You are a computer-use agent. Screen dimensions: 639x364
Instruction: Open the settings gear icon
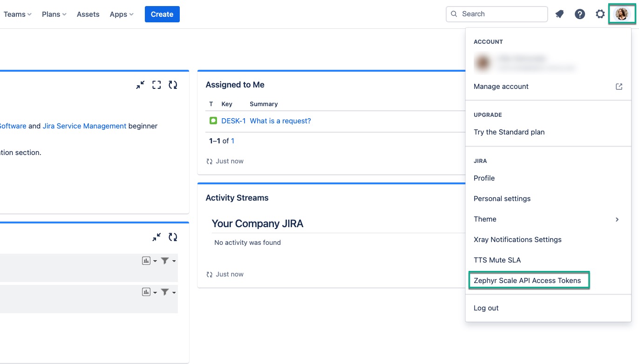600,14
